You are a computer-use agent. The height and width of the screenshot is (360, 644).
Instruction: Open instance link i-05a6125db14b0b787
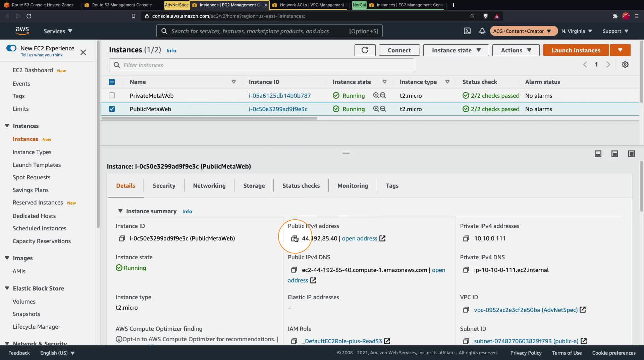pos(280,96)
